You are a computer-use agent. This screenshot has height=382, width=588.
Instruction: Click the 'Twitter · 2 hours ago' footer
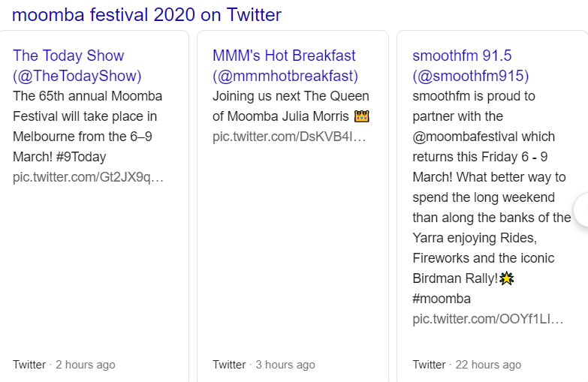coord(64,365)
